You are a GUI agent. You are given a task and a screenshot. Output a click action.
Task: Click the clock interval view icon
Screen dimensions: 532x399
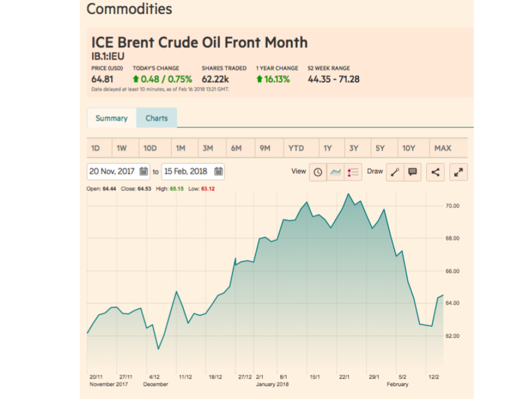click(x=318, y=172)
